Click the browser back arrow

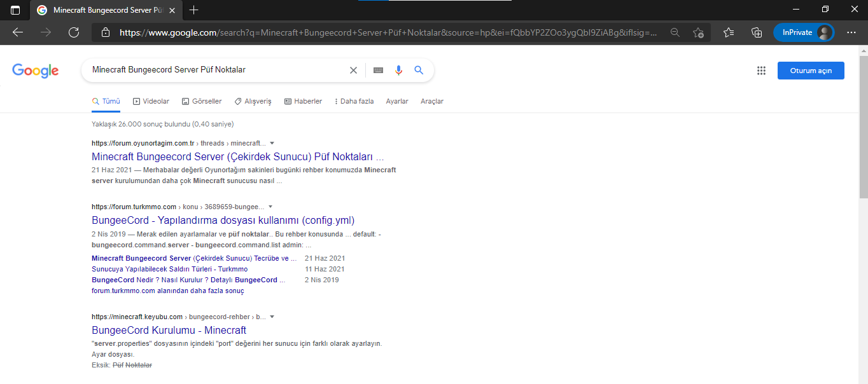click(18, 32)
